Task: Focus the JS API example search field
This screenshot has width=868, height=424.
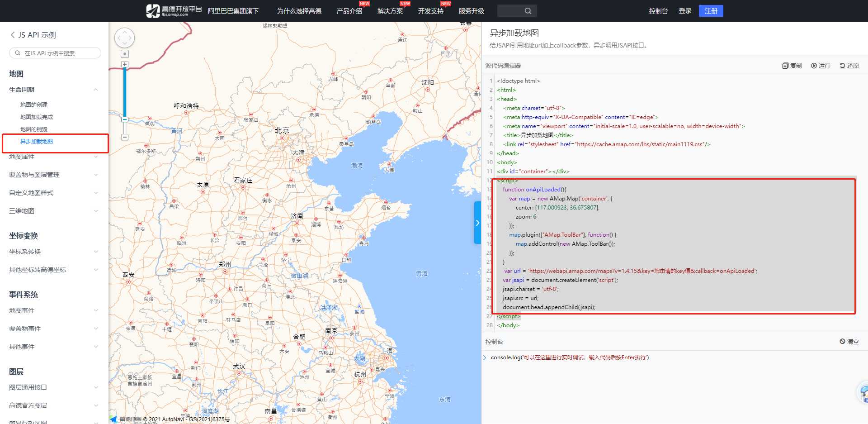Action: click(55, 53)
